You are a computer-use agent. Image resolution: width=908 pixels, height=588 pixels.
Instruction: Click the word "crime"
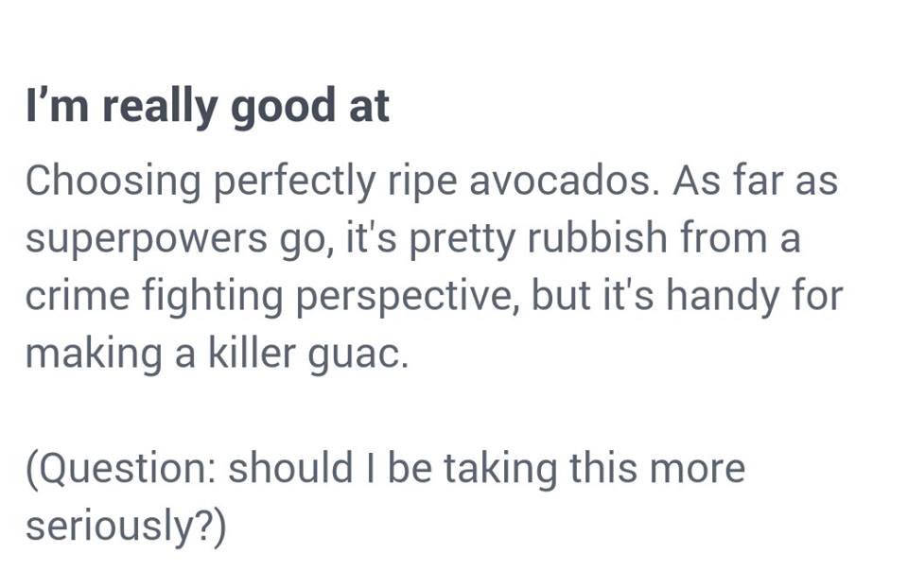point(78,295)
